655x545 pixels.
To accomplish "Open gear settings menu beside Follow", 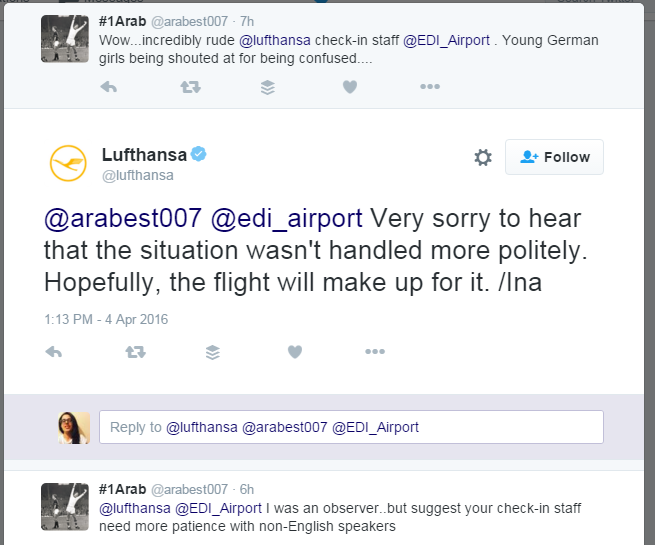I will (483, 157).
